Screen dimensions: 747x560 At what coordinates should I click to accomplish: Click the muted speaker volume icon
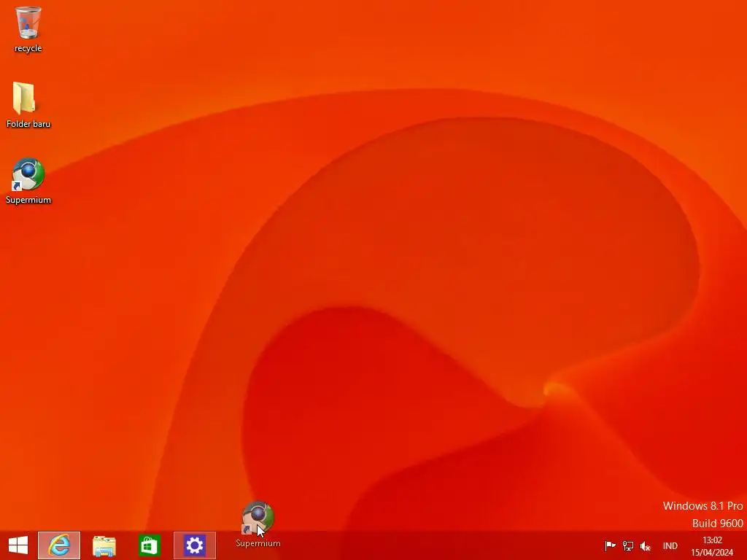tap(646, 546)
